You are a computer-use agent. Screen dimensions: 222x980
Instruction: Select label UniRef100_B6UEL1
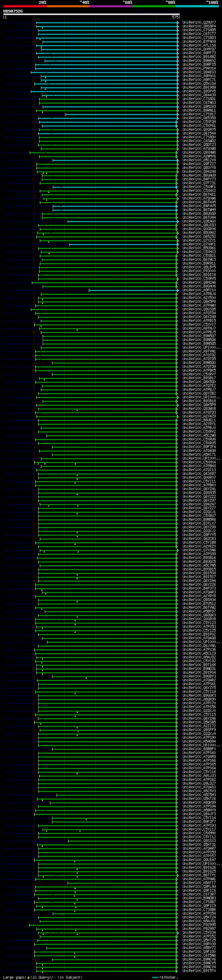coord(199,420)
